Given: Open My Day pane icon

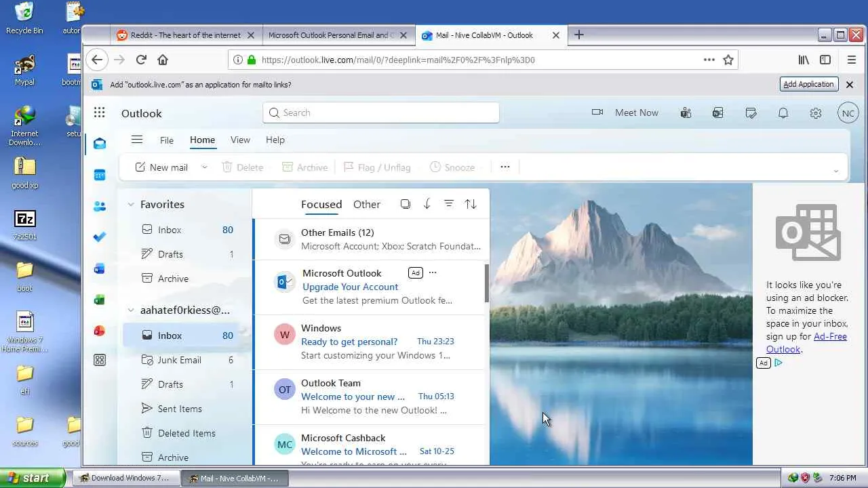Looking at the screenshot, I should 751,113.
